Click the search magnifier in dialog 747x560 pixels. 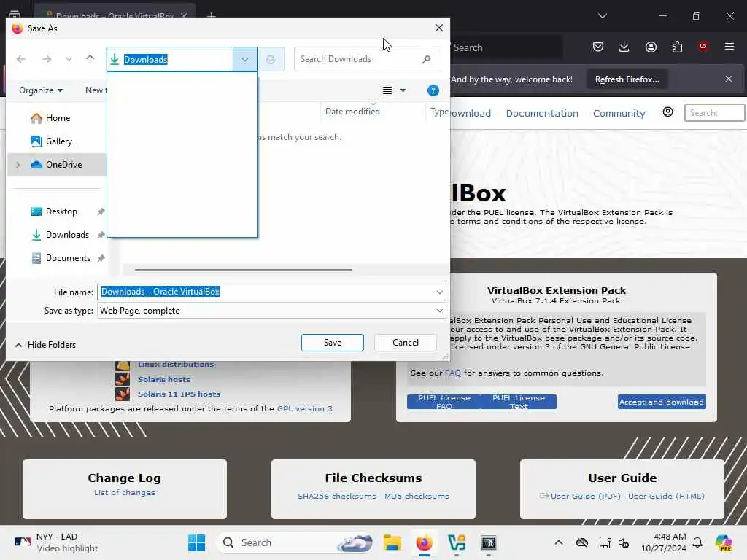[x=426, y=59]
